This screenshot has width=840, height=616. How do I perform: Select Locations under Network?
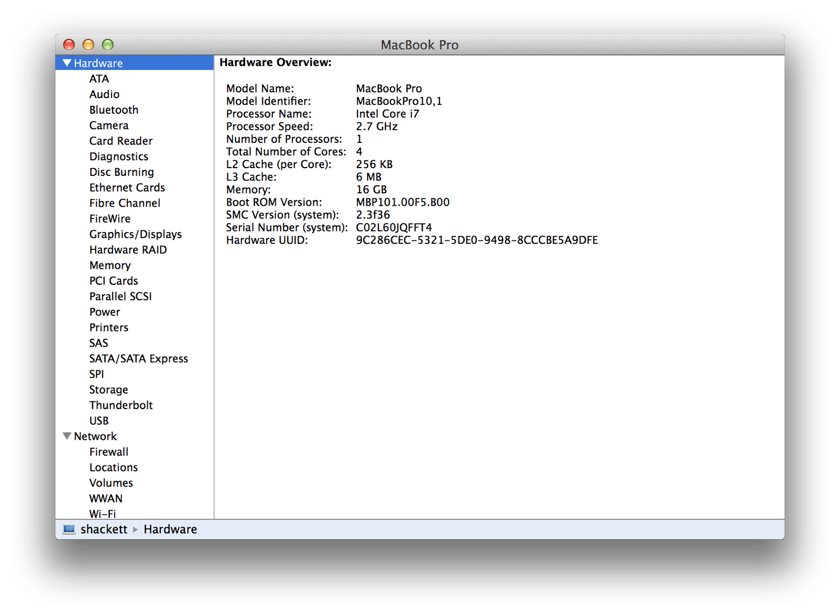coord(114,467)
